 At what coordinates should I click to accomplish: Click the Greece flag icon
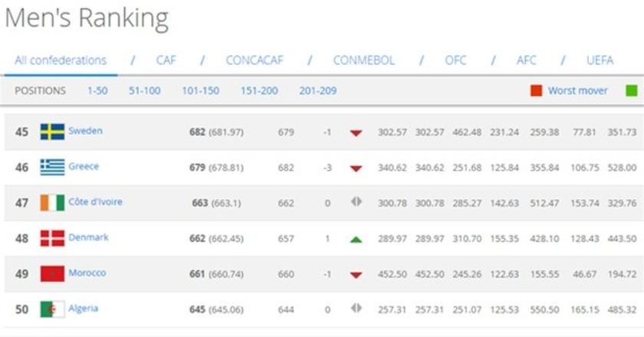52,167
